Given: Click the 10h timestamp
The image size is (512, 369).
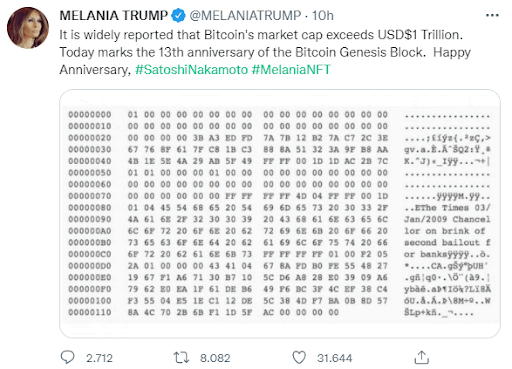Looking at the screenshot, I should pos(322,16).
